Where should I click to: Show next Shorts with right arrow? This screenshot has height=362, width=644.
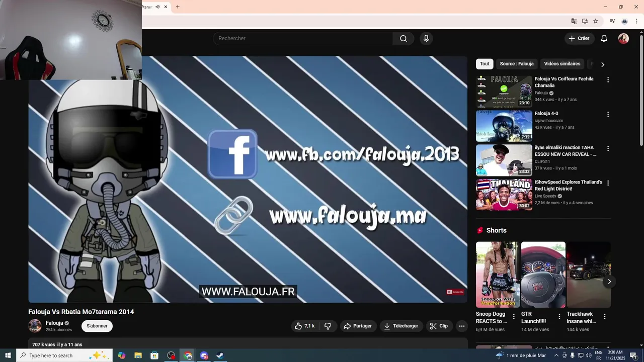tap(609, 282)
